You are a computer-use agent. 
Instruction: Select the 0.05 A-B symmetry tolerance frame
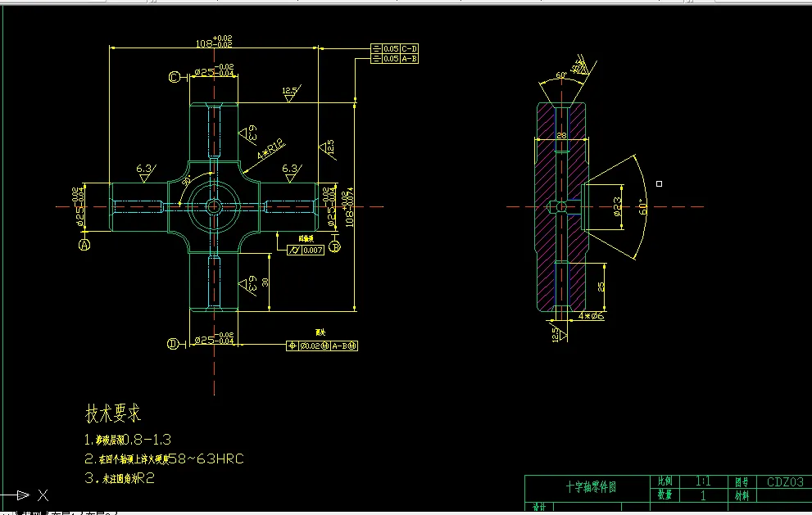pyautogui.click(x=395, y=59)
